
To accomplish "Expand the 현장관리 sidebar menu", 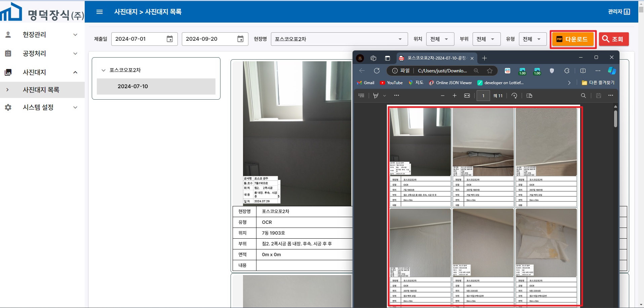I will point(42,35).
